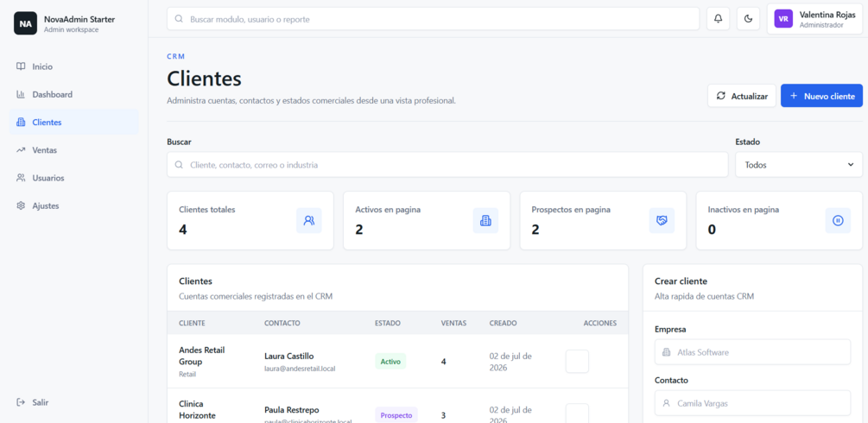Click the Activos en pagina building icon
Image resolution: width=868 pixels, height=423 pixels.
(x=485, y=220)
